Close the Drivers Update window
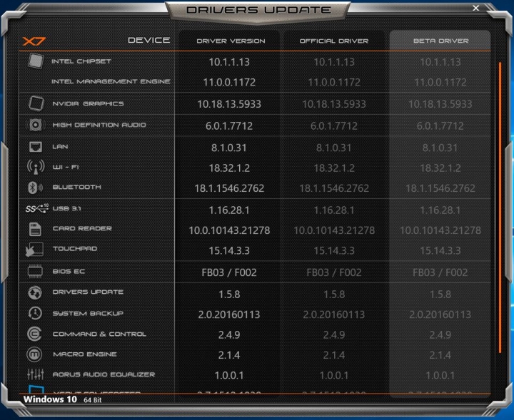 (476, 8)
